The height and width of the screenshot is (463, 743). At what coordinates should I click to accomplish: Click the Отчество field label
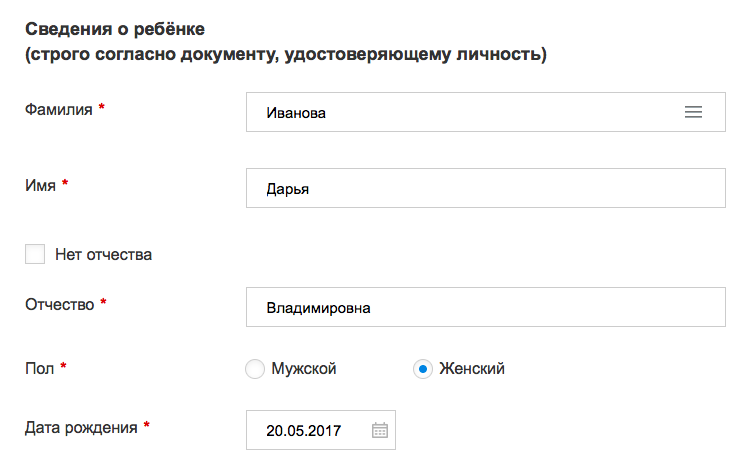pyautogui.click(x=59, y=303)
